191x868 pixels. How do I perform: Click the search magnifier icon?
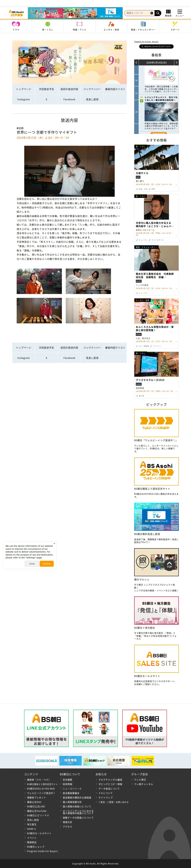(158, 13)
